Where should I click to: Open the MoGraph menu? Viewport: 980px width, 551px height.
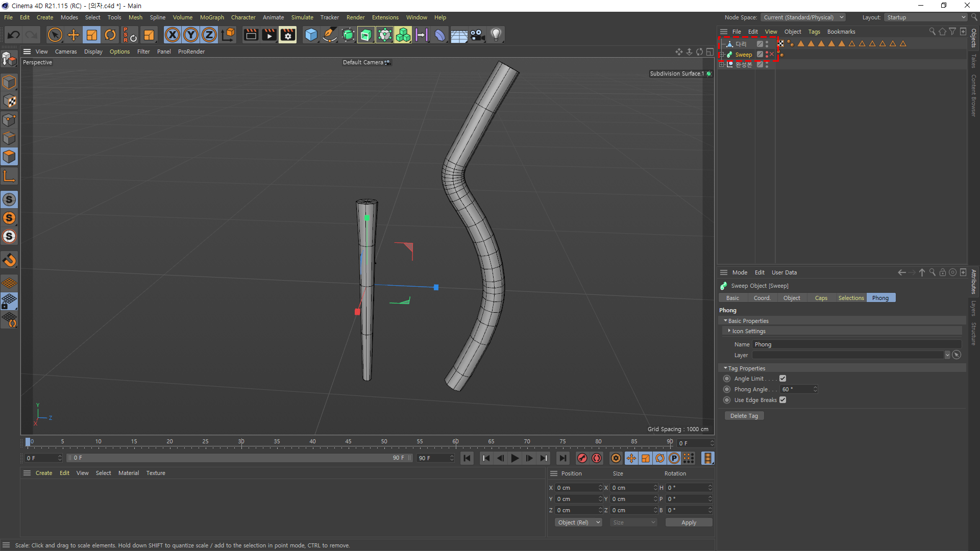[212, 17]
